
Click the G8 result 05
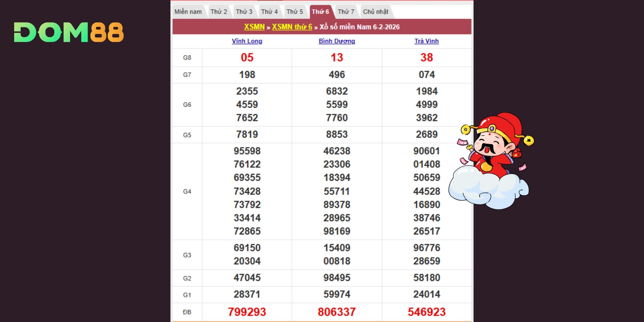pos(247,57)
